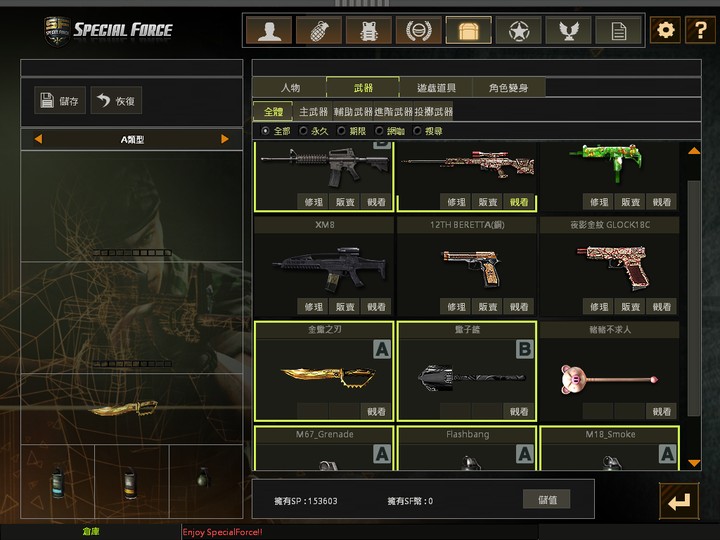This screenshot has width=720, height=540.
Task: Open the winged eagle rank icon
Action: coord(568,30)
